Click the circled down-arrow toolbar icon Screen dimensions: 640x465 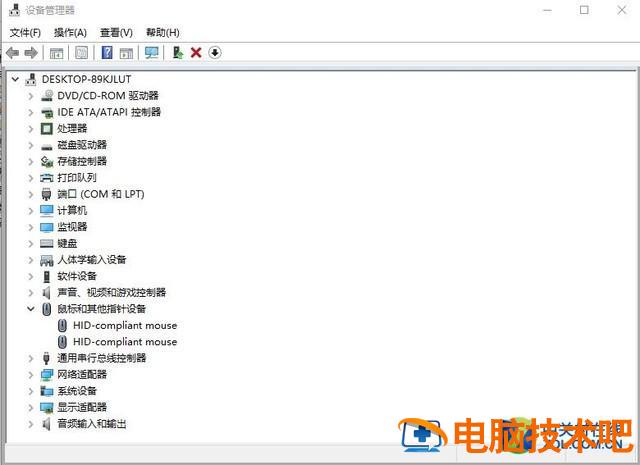tap(215, 53)
